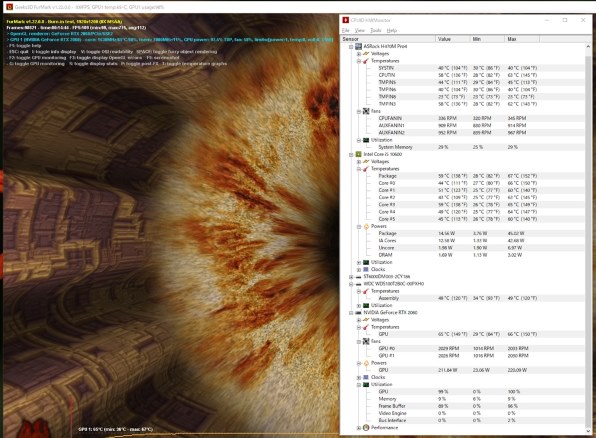Screen dimensions: 596x438
Task: Select the IA Cores power row
Action: (x=463, y=241)
